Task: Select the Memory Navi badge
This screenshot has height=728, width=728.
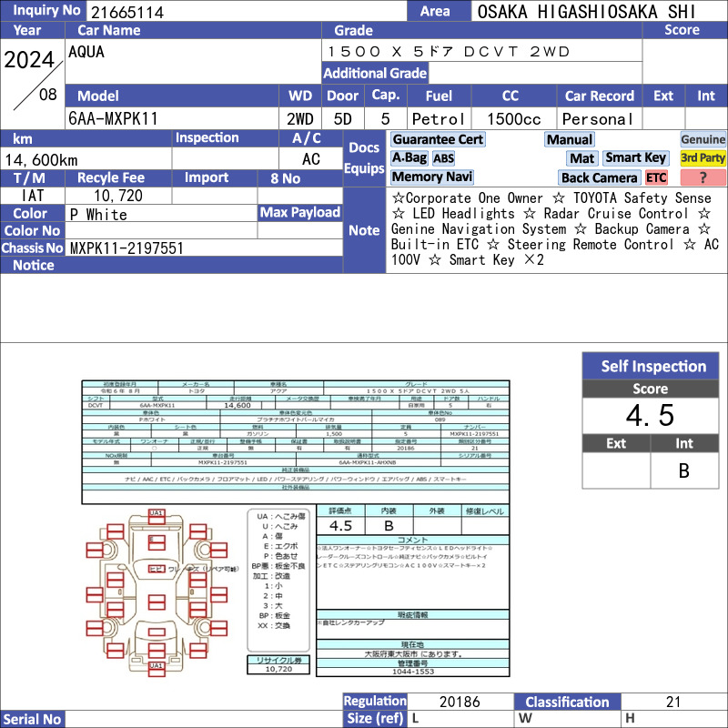Action: click(431, 177)
